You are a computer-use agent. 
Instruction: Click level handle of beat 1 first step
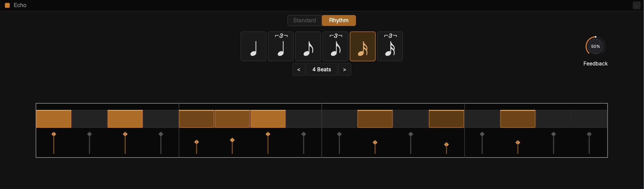54,134
